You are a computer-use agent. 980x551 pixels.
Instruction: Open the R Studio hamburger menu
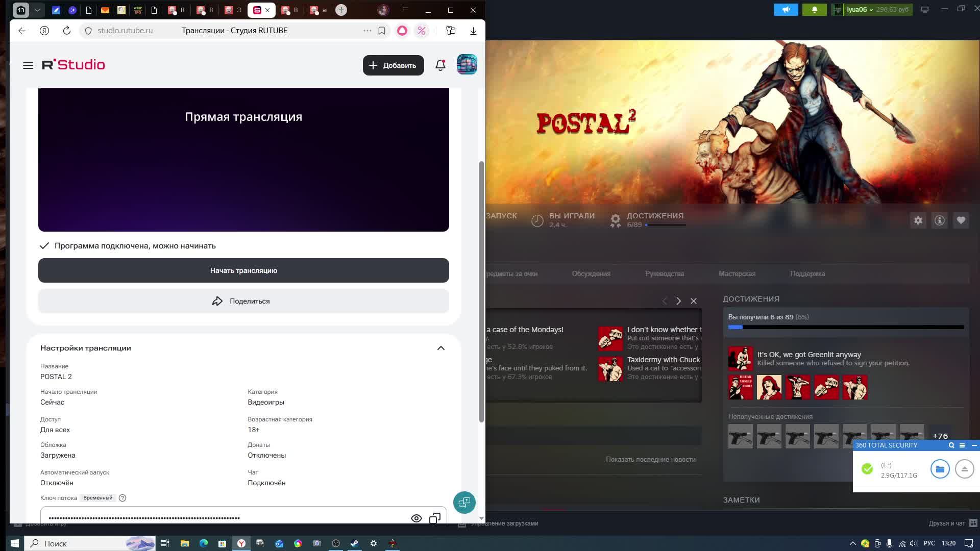[28, 65]
